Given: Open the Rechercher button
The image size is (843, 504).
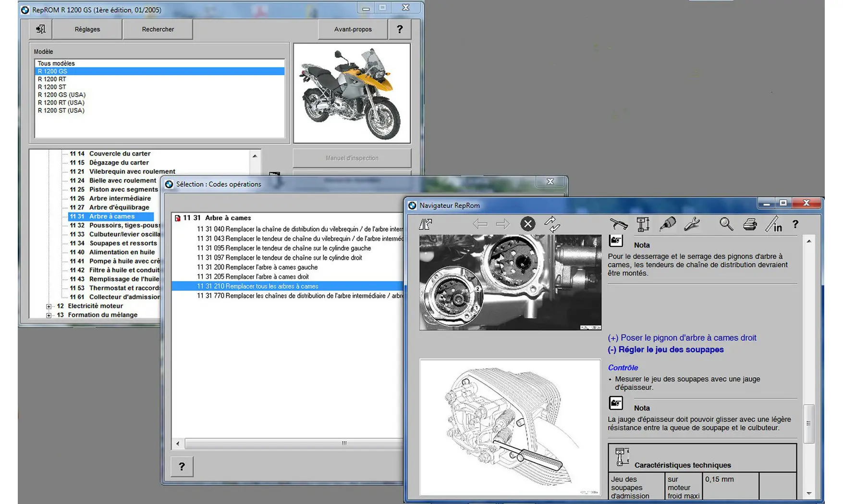Looking at the screenshot, I should (158, 29).
